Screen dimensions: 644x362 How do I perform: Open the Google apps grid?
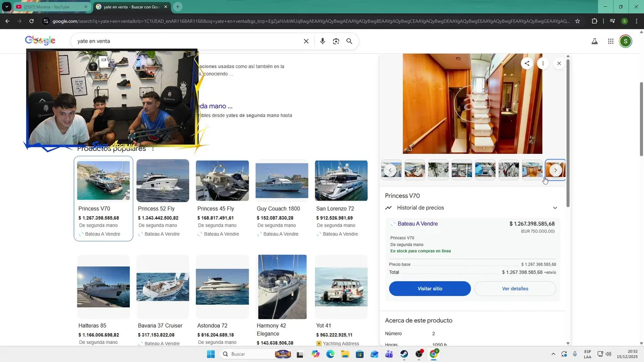coord(610,41)
